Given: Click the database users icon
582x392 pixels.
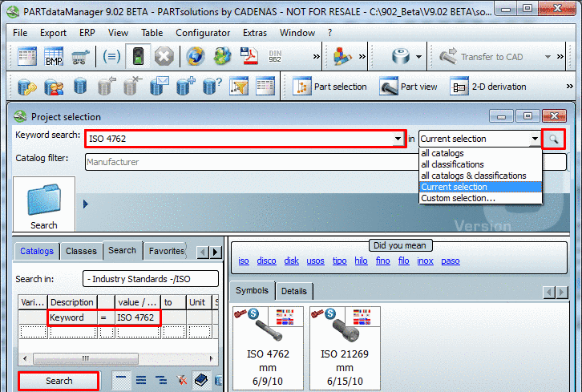Looking at the screenshot, I should [54, 87].
